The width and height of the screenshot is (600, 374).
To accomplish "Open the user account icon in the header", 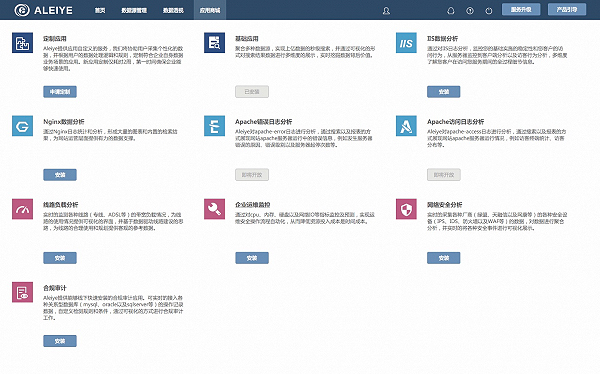I will point(386,11).
